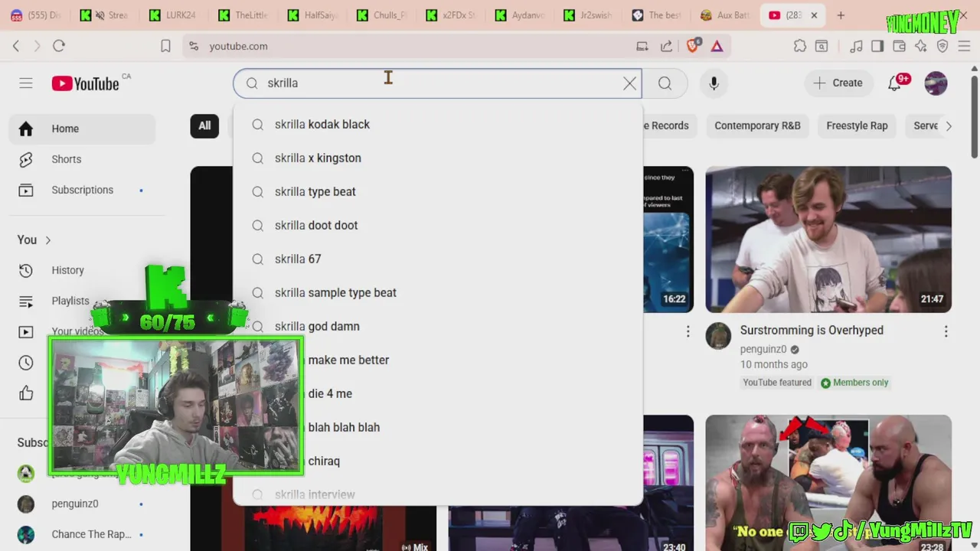Click into the search field containing skrilla

436,83
